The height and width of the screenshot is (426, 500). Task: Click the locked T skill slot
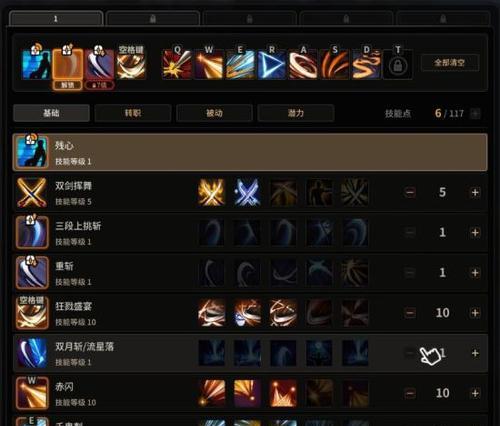point(398,64)
